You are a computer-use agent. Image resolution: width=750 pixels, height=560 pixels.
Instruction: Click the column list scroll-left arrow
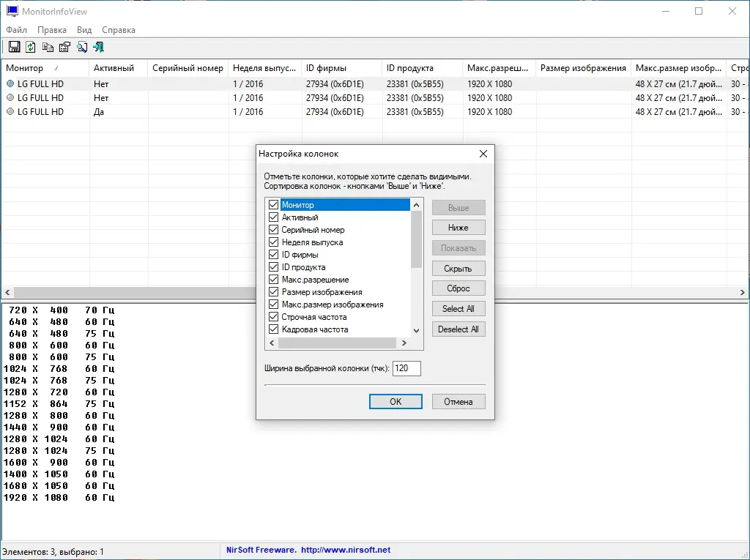click(x=272, y=343)
